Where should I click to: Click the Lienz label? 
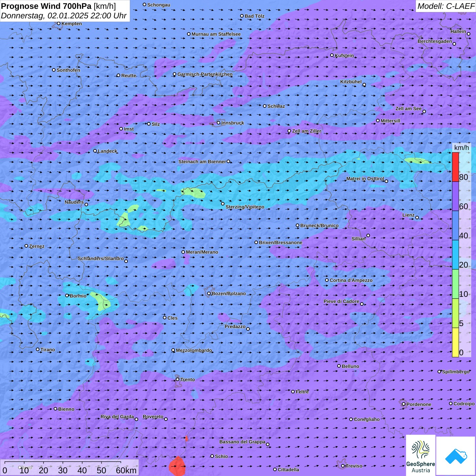408,215
